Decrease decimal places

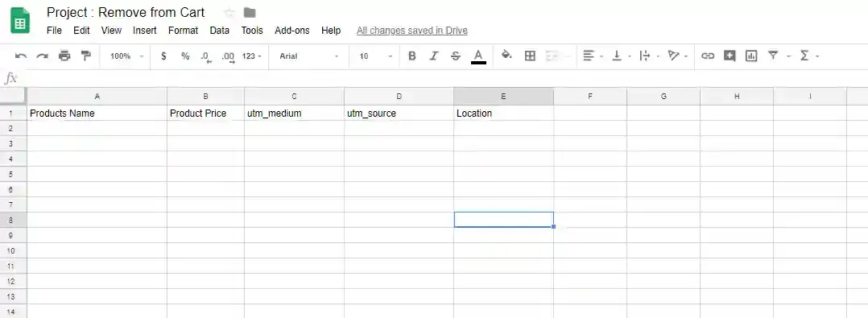tap(206, 56)
